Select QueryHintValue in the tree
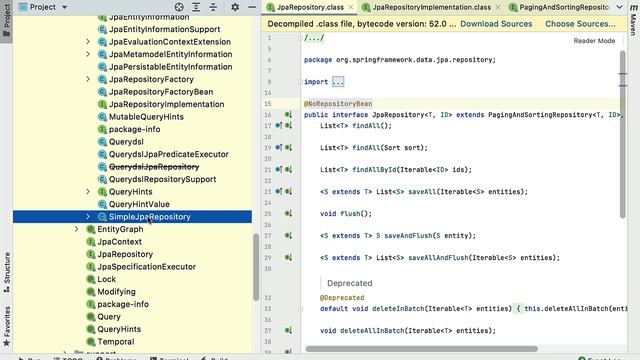The width and height of the screenshot is (640, 360). 139,204
